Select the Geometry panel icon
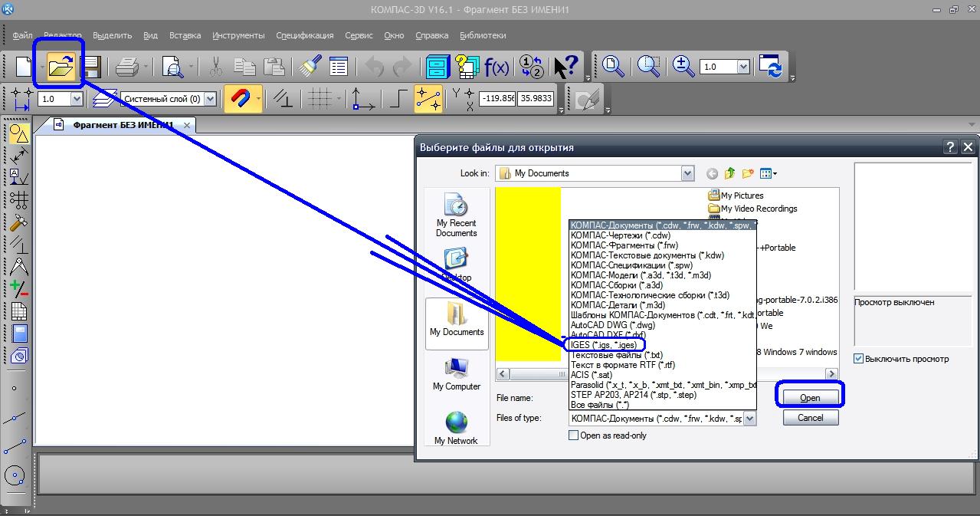Viewport: 980px width, 516px height. [x=18, y=134]
